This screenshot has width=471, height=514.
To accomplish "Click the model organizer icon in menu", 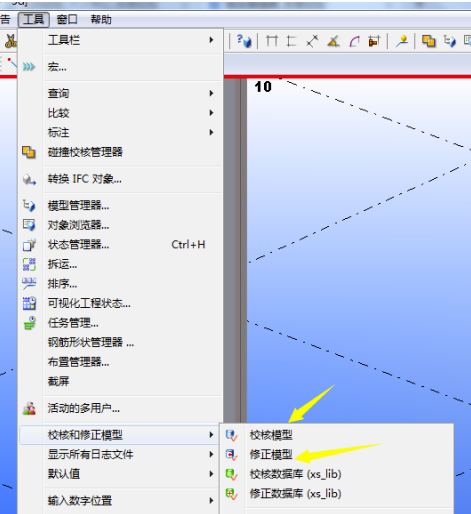I will point(29,205).
